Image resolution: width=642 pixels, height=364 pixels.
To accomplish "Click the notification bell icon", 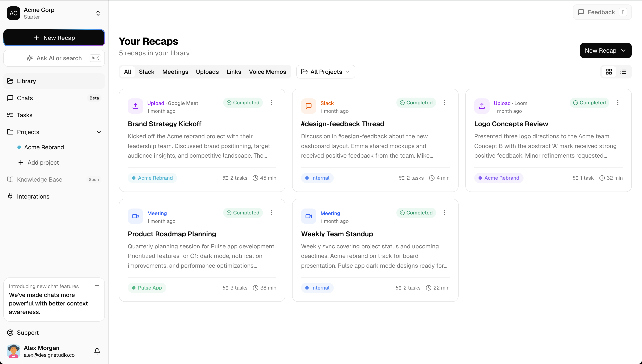I will point(97,351).
